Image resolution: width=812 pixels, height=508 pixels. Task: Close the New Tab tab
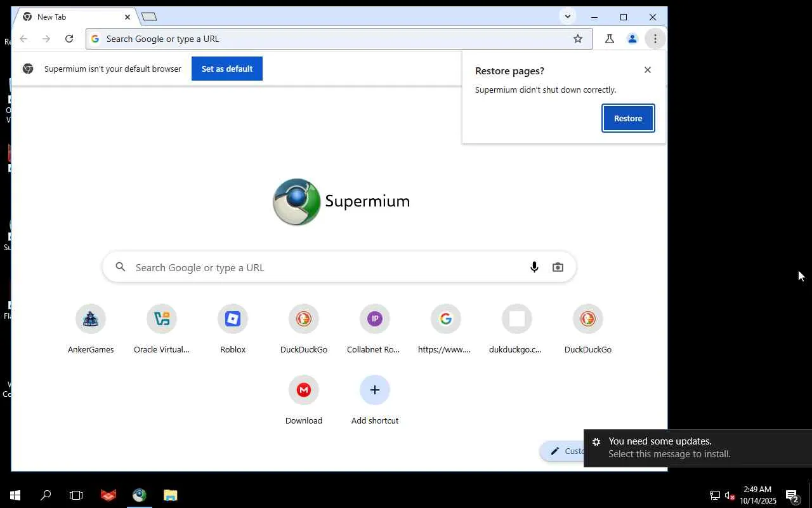(x=128, y=17)
